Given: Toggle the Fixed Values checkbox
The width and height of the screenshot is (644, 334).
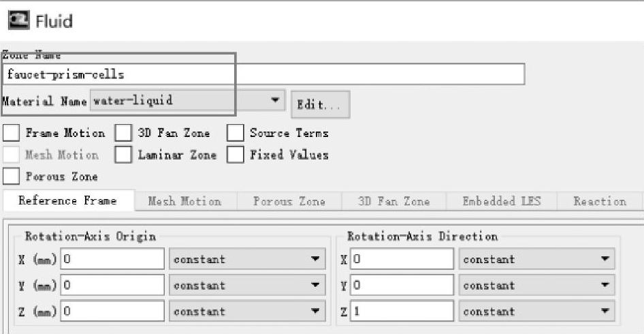Looking at the screenshot, I should 235,155.
